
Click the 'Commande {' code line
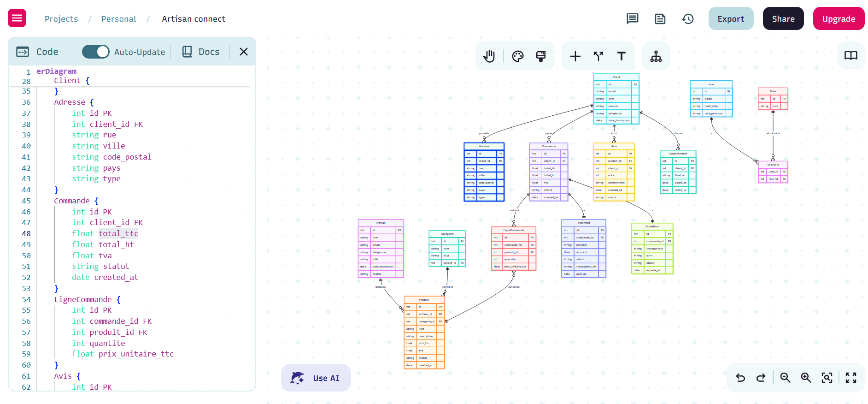(x=76, y=201)
